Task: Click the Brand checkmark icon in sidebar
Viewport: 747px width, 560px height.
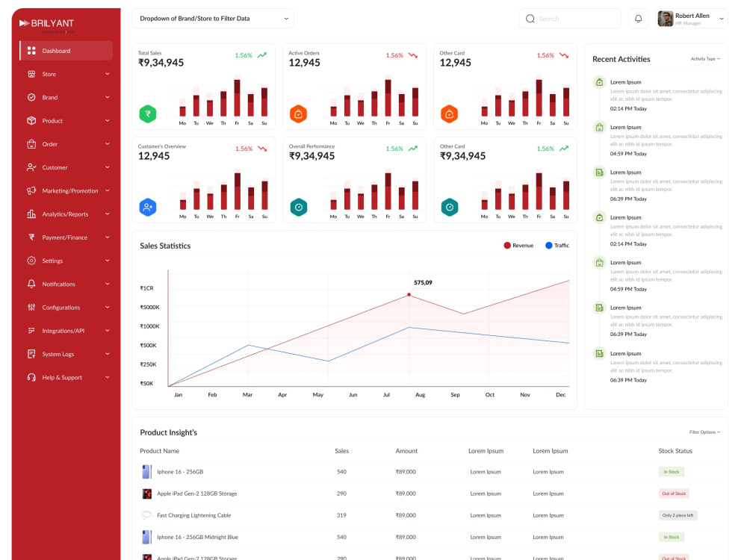Action: pyautogui.click(x=31, y=97)
